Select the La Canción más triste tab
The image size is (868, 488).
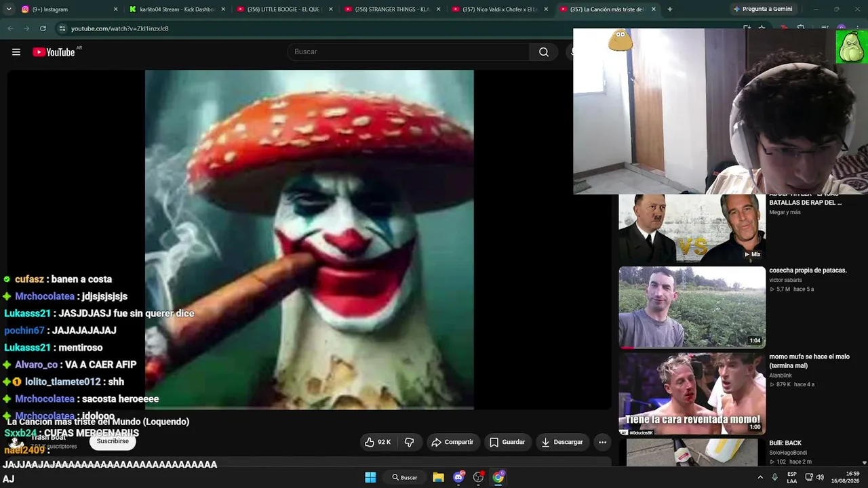[x=606, y=9]
